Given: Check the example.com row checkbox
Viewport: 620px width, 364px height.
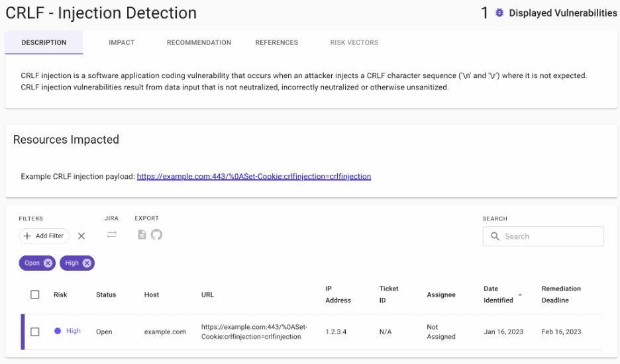Looking at the screenshot, I should pos(35,332).
